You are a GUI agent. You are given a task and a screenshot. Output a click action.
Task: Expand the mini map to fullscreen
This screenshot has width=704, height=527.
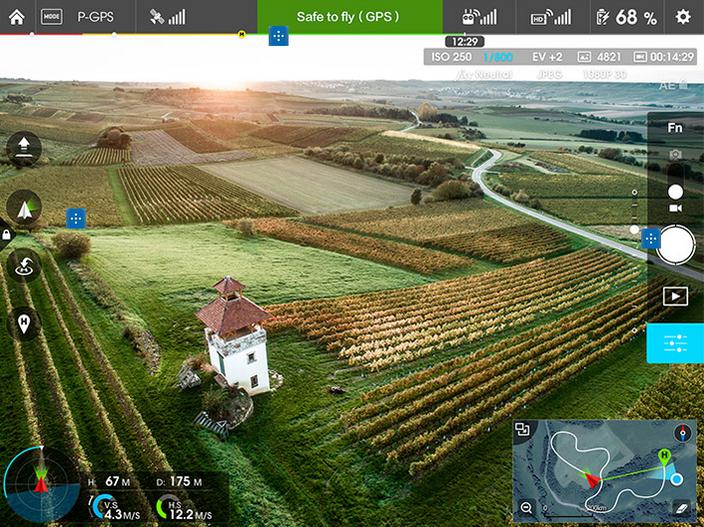[x=522, y=430]
